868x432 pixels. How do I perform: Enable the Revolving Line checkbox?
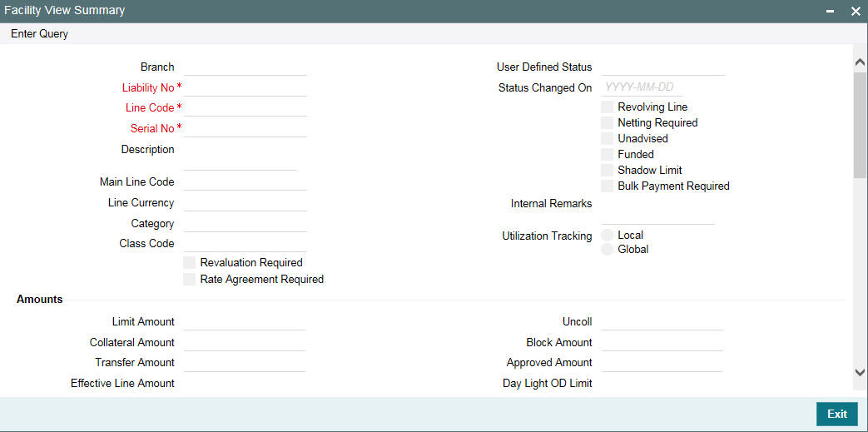tap(608, 107)
